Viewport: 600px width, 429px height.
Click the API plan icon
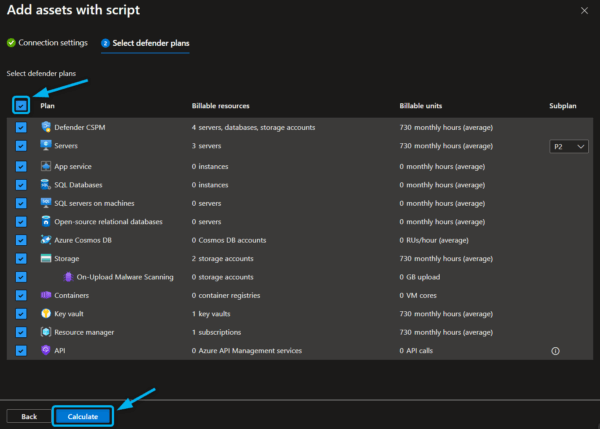46,350
